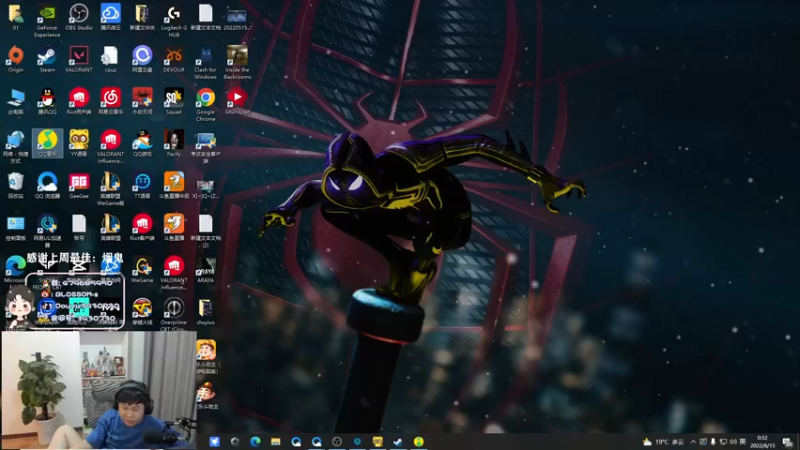This screenshot has height=450, width=800.
Task: Open the Control Panel (控制面板) icon
Action: click(x=15, y=228)
